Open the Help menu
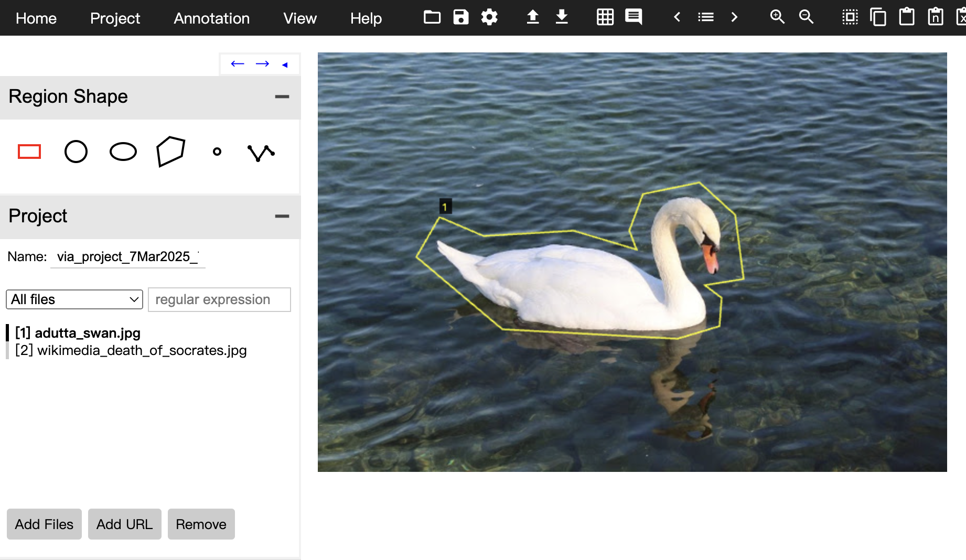966x560 pixels. click(366, 18)
